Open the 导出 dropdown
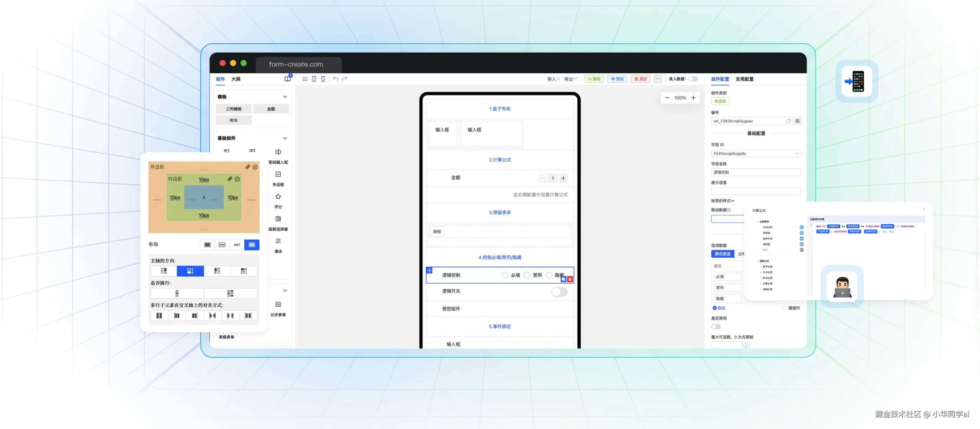The image size is (980, 429). coord(570,79)
